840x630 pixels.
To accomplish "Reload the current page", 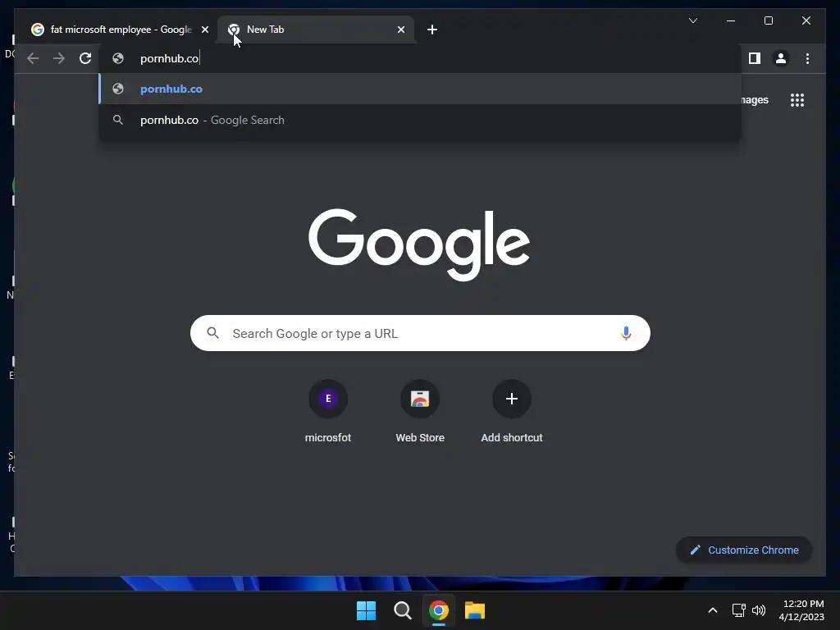I will [85, 58].
